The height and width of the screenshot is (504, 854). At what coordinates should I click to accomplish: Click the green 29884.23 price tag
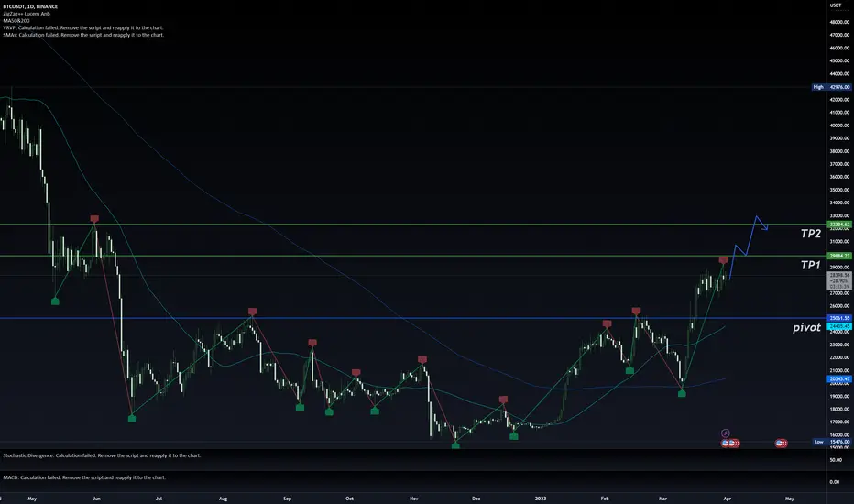838,256
